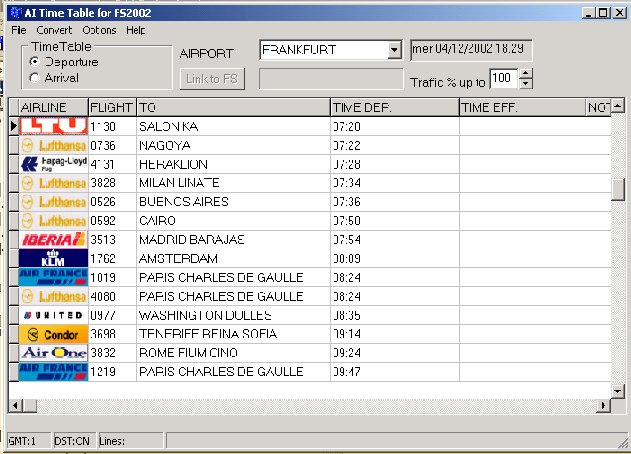
Task: Click the traffic percent field showing 100
Action: coord(504,78)
